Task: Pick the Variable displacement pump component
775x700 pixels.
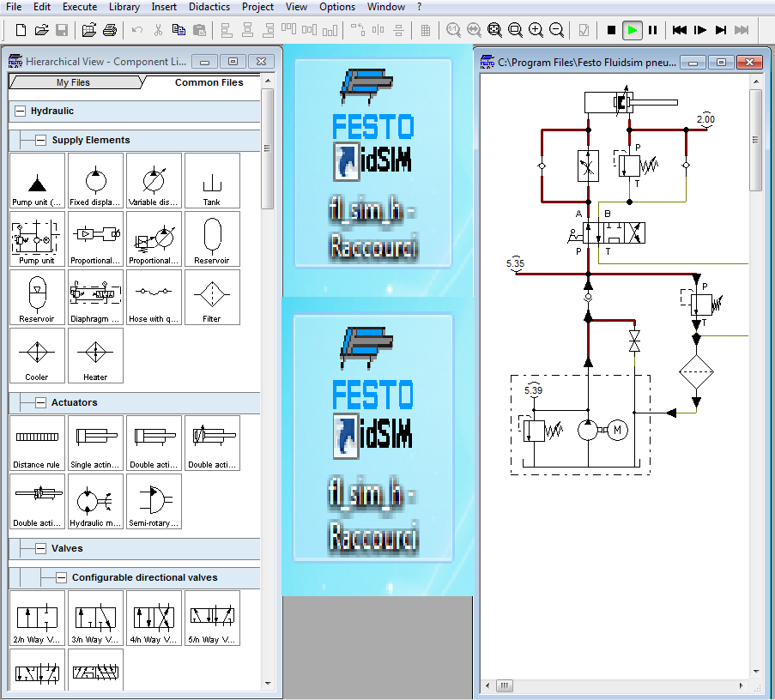Action: point(154,180)
